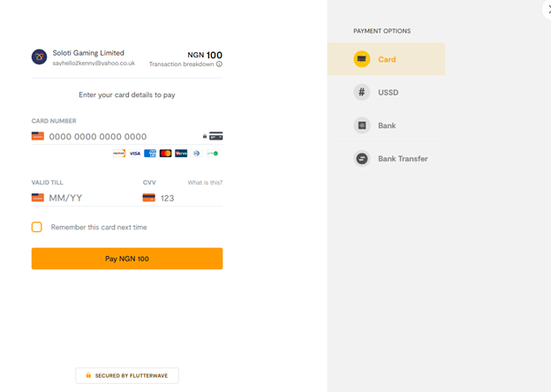Click the Visa card logo
This screenshot has width=551, height=392.
click(x=135, y=154)
